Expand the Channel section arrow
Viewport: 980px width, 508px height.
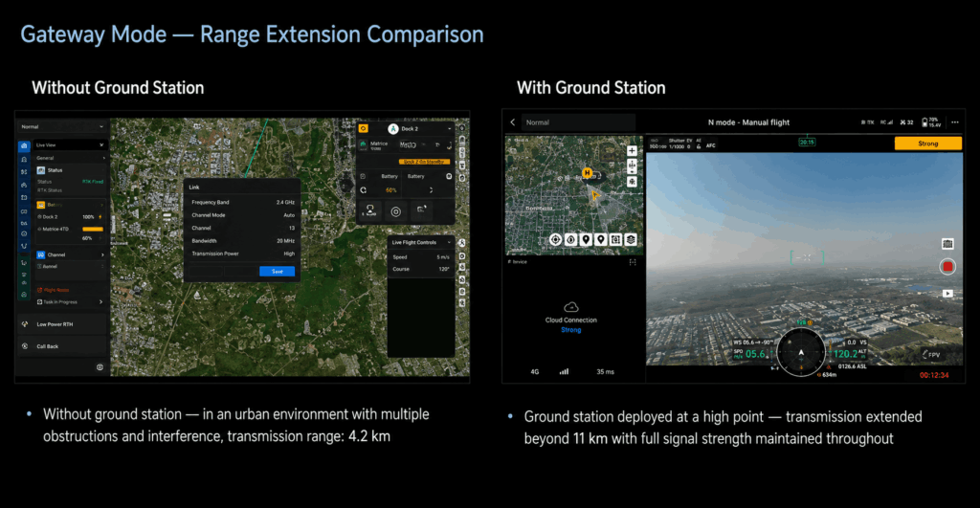(x=102, y=254)
